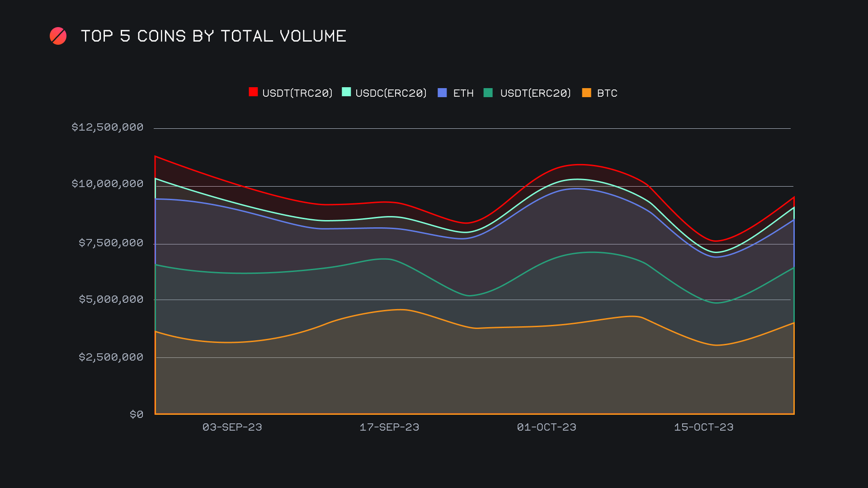Click the orange BTC legend swatch

586,93
